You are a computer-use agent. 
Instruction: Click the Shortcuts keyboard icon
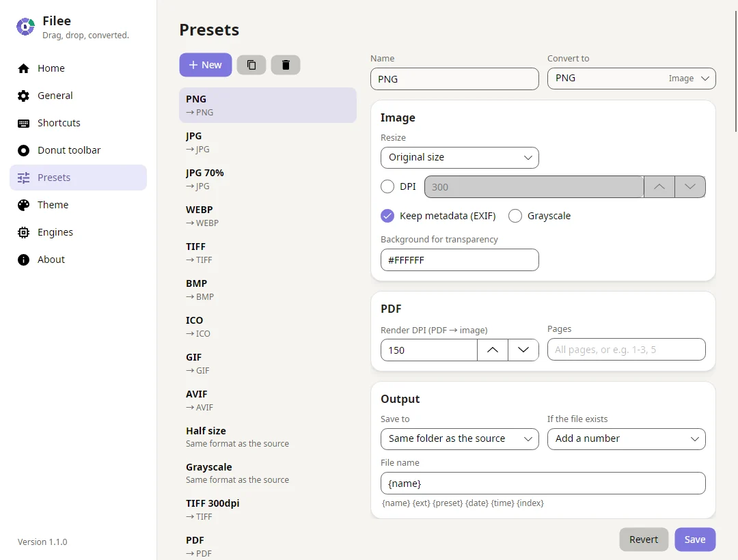tap(23, 123)
